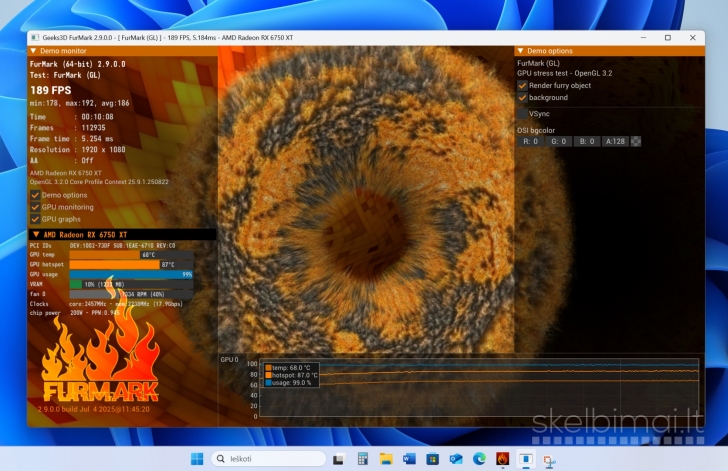Screen dimensions: 728x471
Task: Enable the VSync checkbox
Action: (x=522, y=114)
